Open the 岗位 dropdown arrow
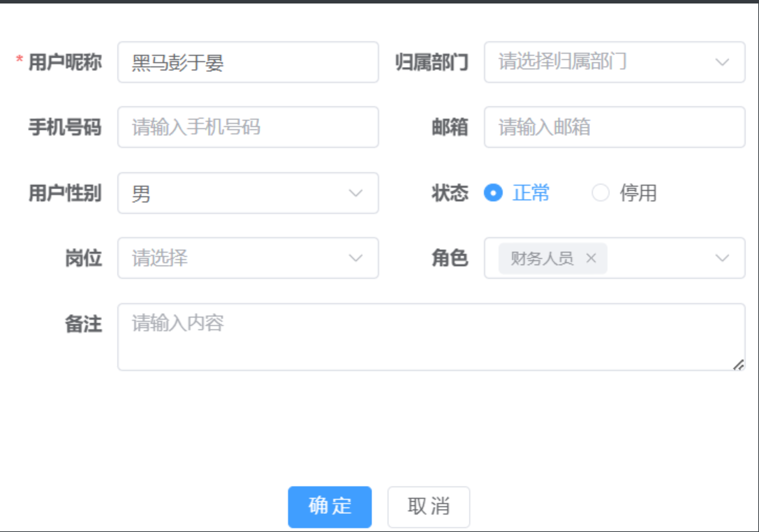The image size is (759, 532). (x=356, y=258)
